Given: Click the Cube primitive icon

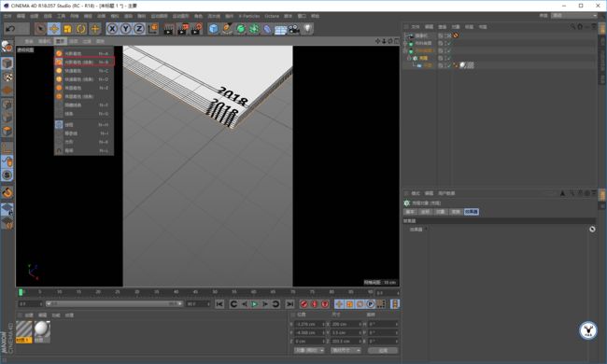Looking at the screenshot, I should click(x=213, y=29).
